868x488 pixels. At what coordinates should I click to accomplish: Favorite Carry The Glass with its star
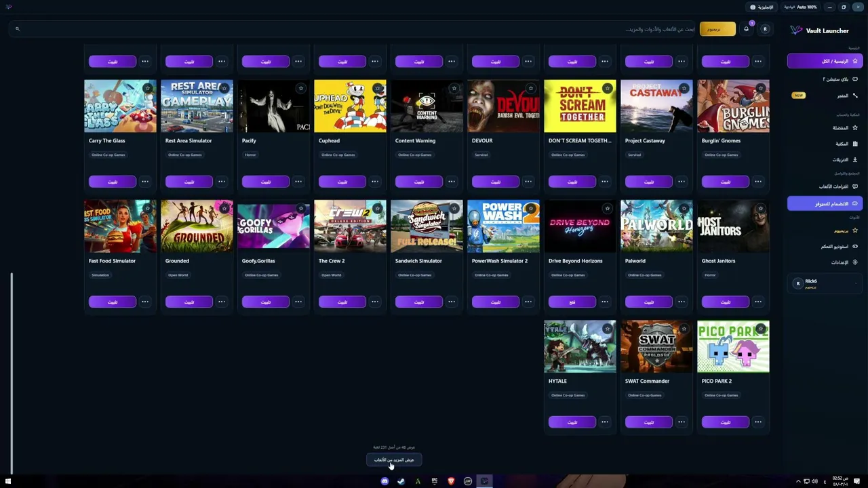tap(147, 88)
